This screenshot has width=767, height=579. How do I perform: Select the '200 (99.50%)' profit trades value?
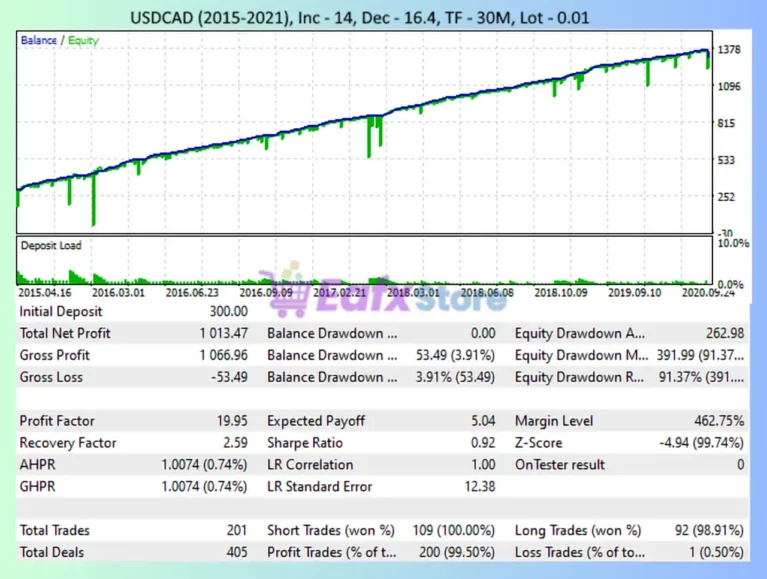(x=457, y=553)
